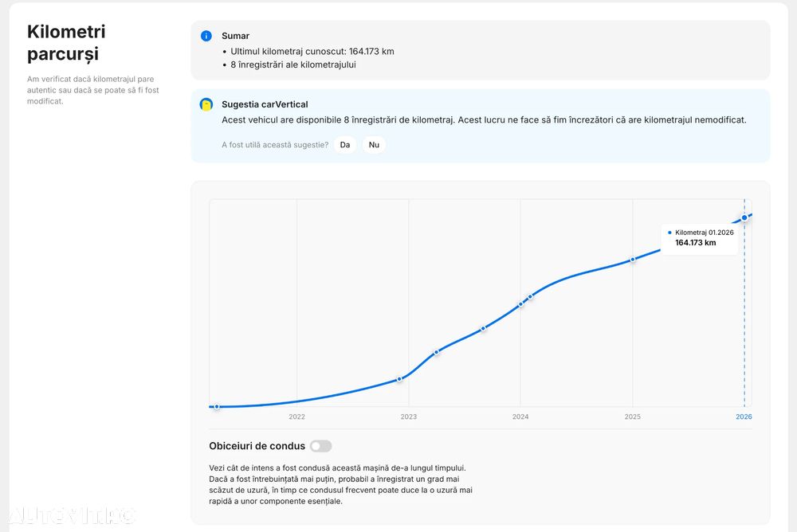Viewport: 797px width, 532px height.
Task: Select the data point just before 2023
Action: coord(399,379)
